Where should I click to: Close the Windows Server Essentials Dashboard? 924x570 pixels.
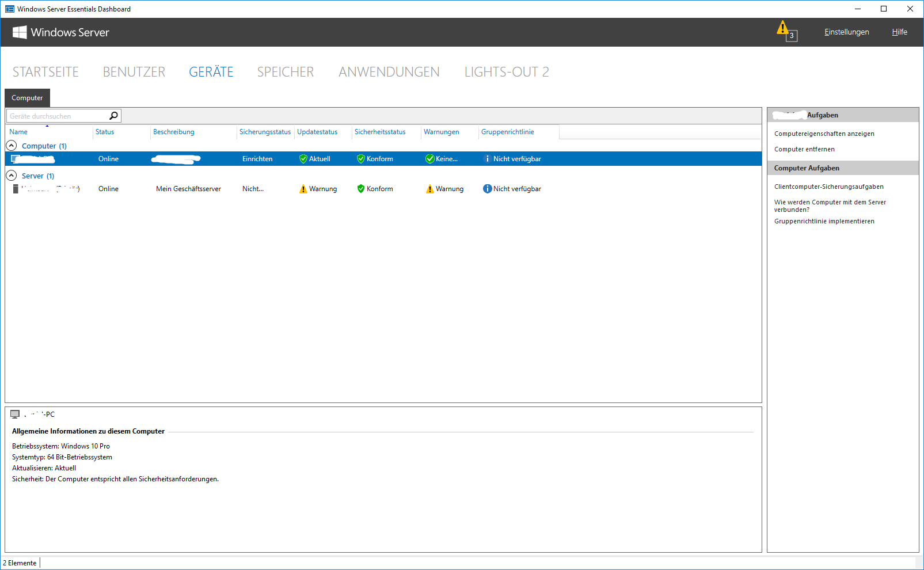point(910,9)
